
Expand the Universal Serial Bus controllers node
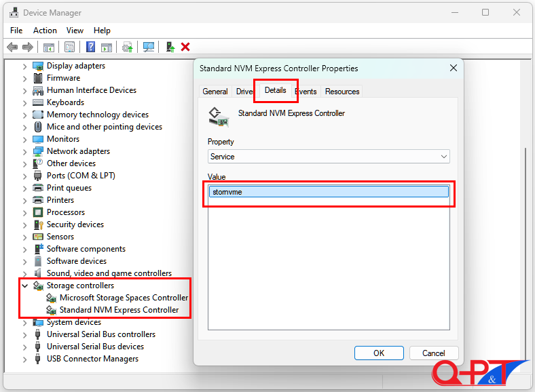(25, 334)
